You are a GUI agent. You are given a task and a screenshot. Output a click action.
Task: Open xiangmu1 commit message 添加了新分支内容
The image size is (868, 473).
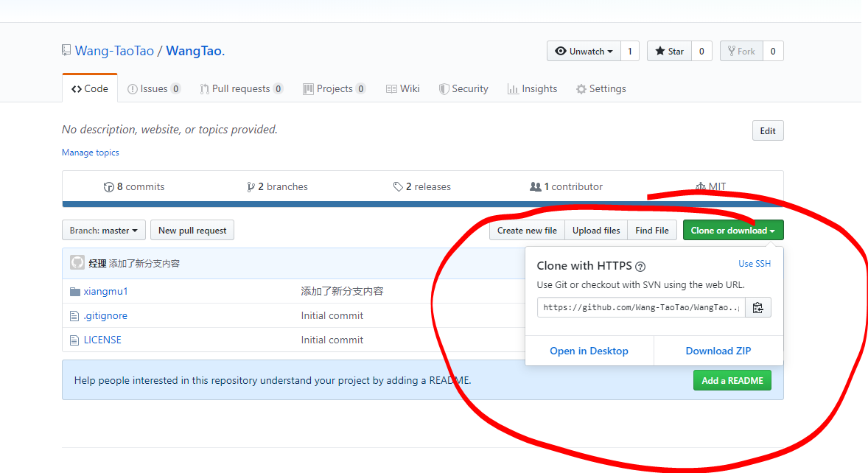point(342,292)
